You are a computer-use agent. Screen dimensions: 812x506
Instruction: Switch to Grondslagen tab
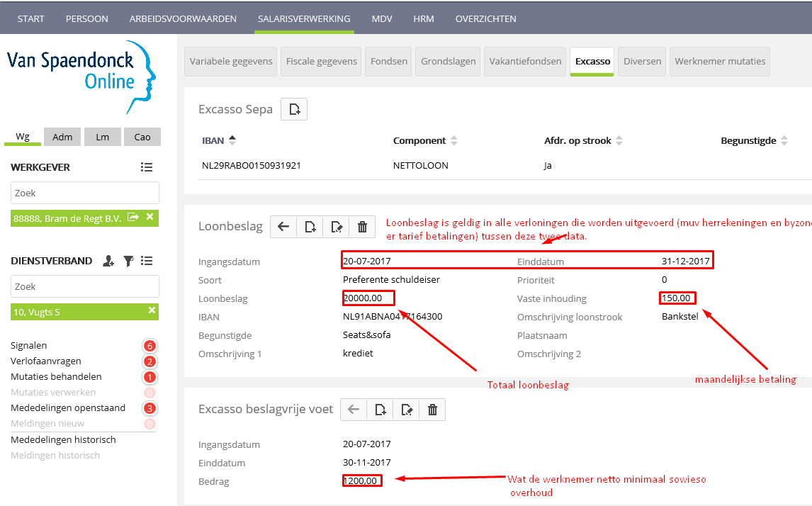coord(449,62)
